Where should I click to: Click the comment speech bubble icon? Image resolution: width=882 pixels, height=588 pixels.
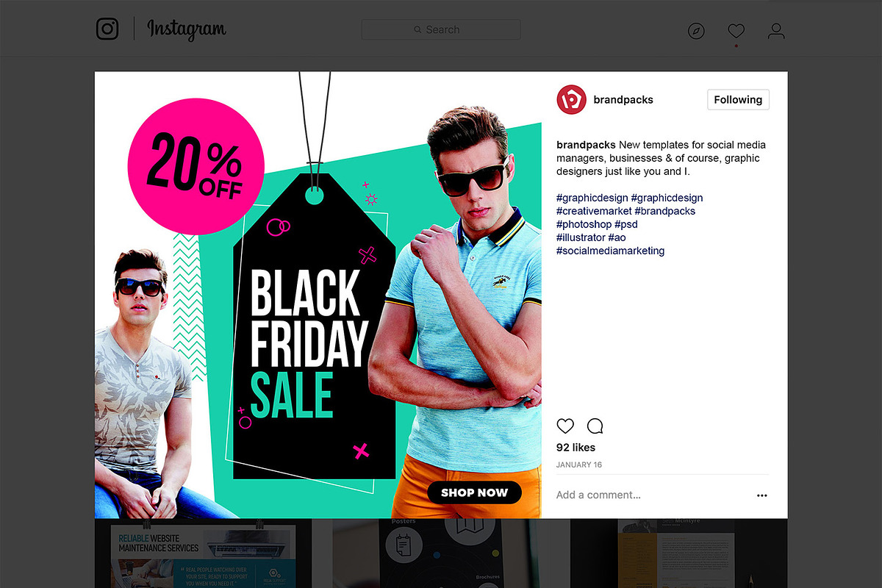coord(595,426)
